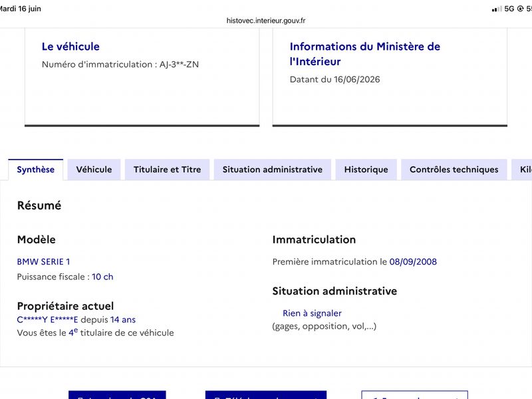Tap the histovec.interieur.gouv.fr address bar
The image size is (532, 399).
(266, 21)
